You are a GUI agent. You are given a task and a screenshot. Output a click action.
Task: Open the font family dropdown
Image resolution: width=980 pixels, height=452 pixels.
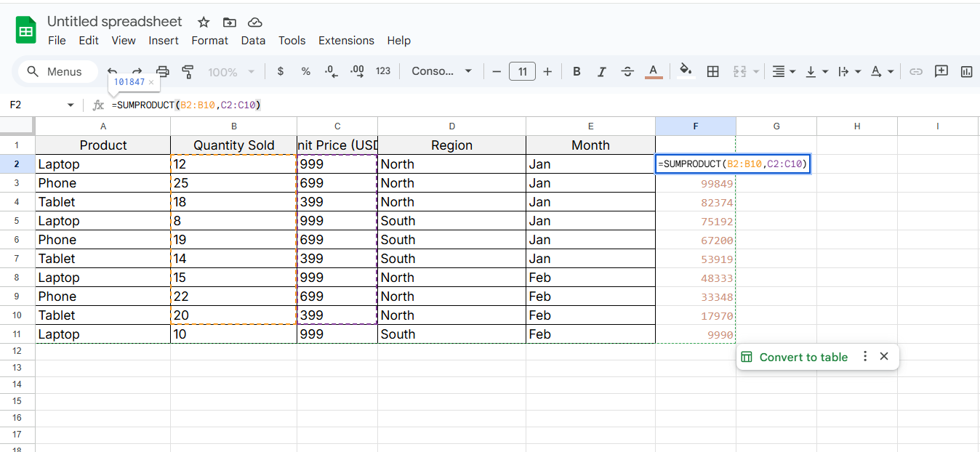point(441,71)
